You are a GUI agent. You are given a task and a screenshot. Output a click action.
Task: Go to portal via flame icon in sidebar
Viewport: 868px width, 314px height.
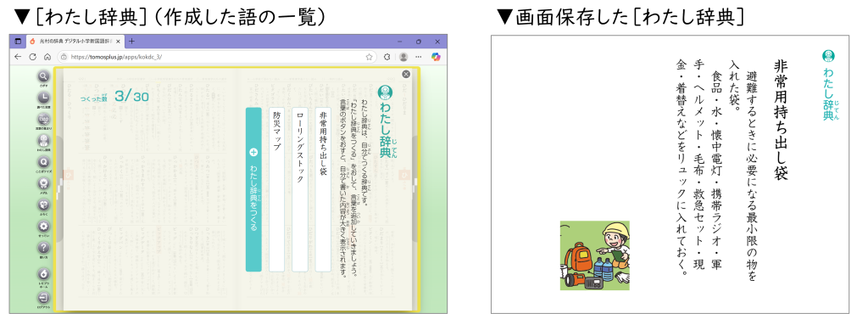click(43, 273)
